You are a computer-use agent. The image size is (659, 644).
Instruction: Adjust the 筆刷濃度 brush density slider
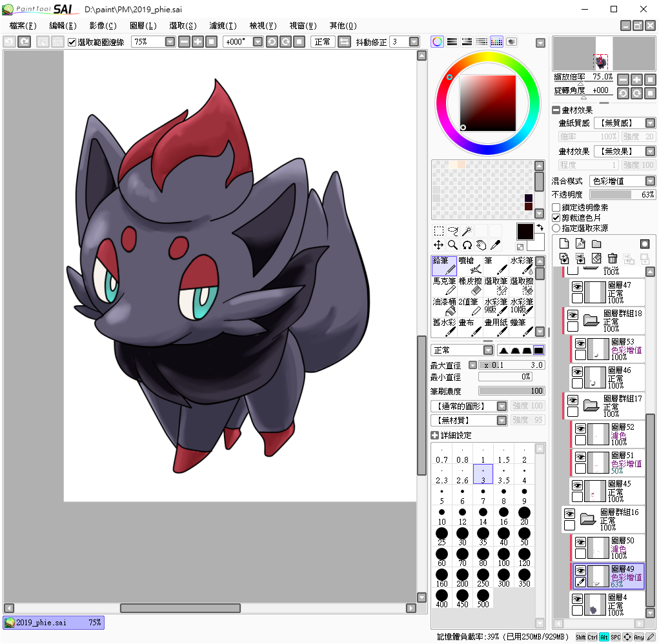pos(511,391)
